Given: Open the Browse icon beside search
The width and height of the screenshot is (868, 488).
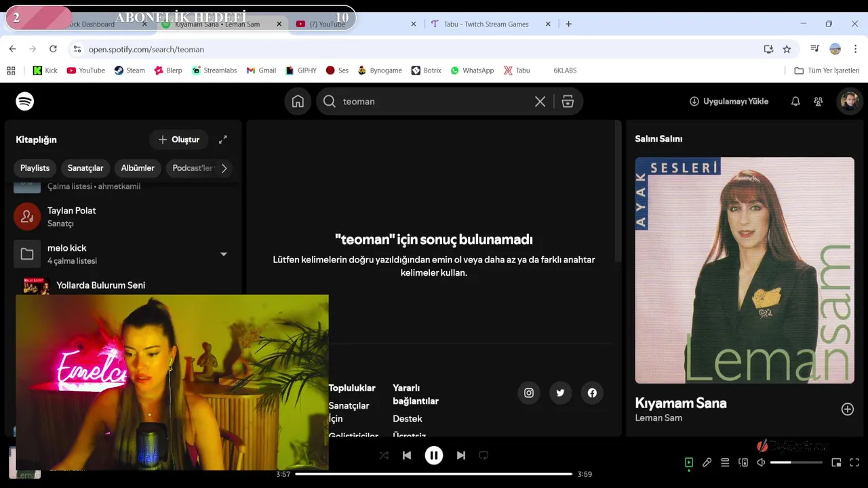Looking at the screenshot, I should point(568,102).
